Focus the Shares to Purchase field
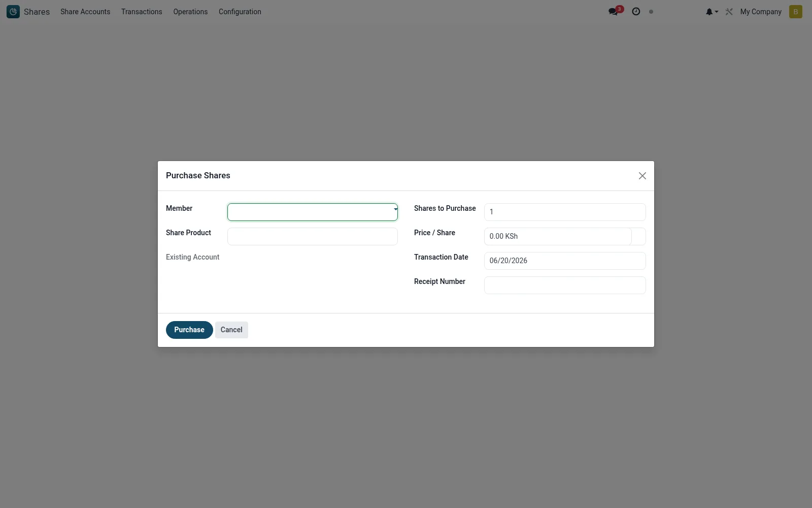812x508 pixels. click(565, 212)
